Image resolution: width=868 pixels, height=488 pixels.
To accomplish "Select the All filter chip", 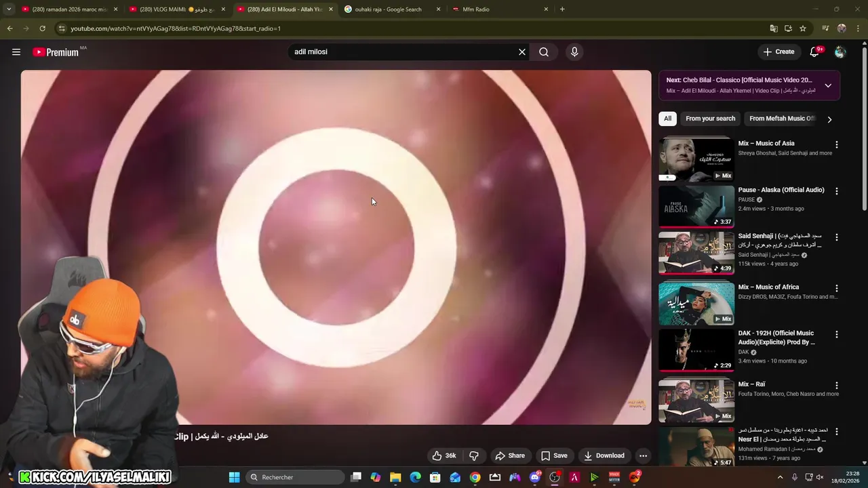I will [667, 119].
